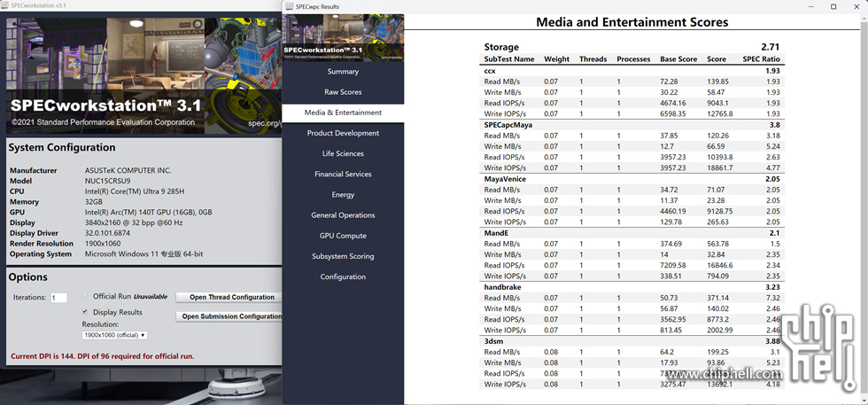
Task: Open the Subsystem Scoring section
Action: coord(343,256)
